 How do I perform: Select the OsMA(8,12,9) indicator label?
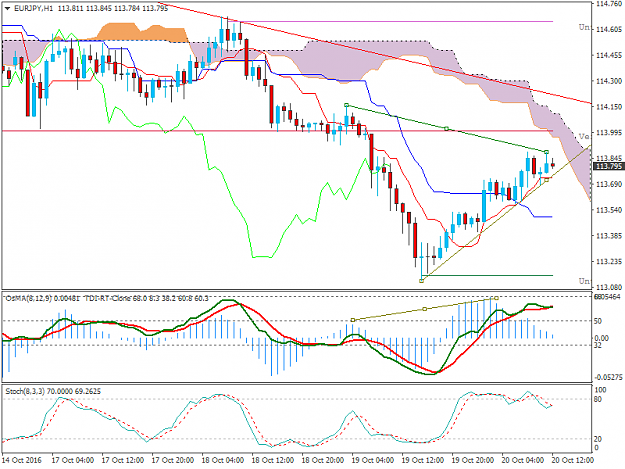click(29, 298)
